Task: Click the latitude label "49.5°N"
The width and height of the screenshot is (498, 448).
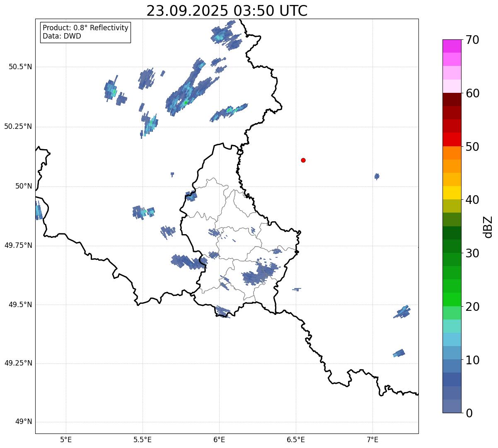Action: point(20,305)
